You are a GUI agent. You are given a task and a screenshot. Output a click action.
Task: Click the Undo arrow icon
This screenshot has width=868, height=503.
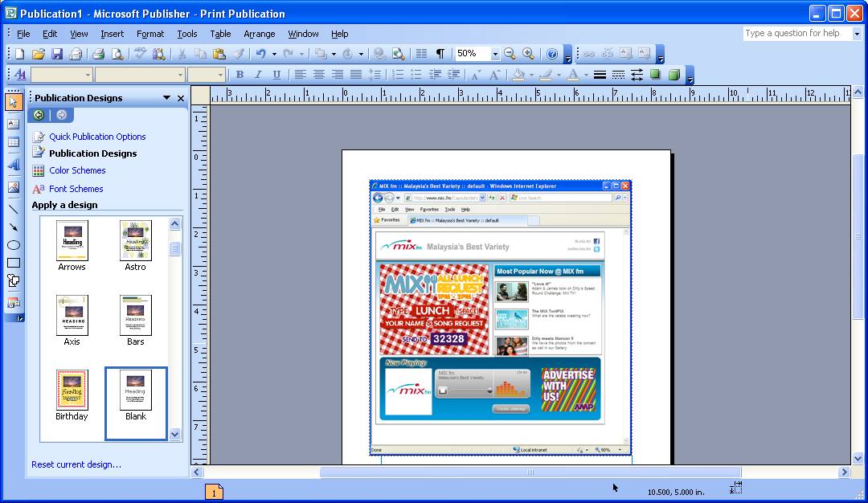point(260,54)
